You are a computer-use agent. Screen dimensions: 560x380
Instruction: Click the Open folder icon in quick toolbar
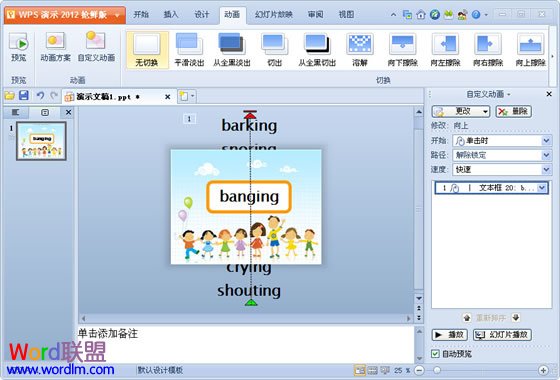click(10, 96)
